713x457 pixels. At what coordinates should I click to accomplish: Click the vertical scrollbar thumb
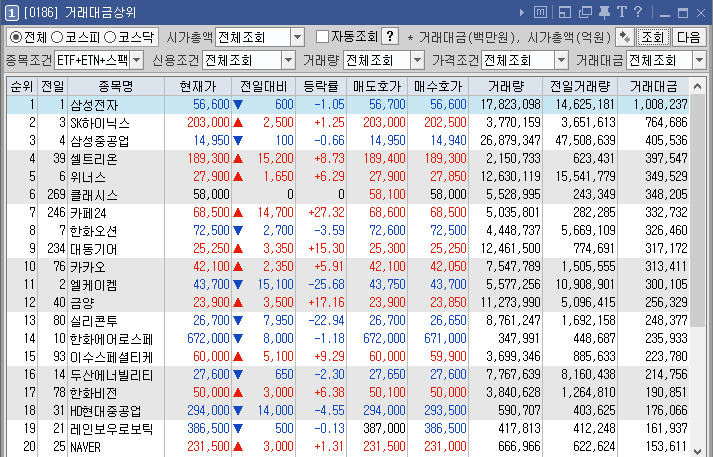(697, 211)
